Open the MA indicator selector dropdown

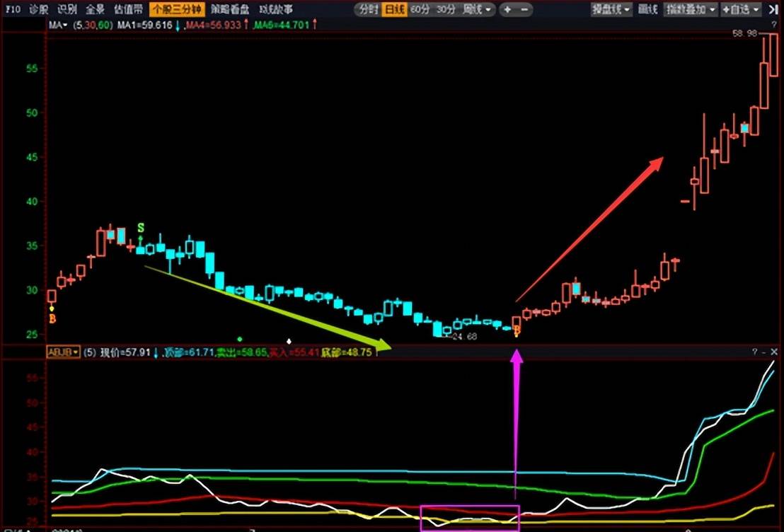point(58,25)
